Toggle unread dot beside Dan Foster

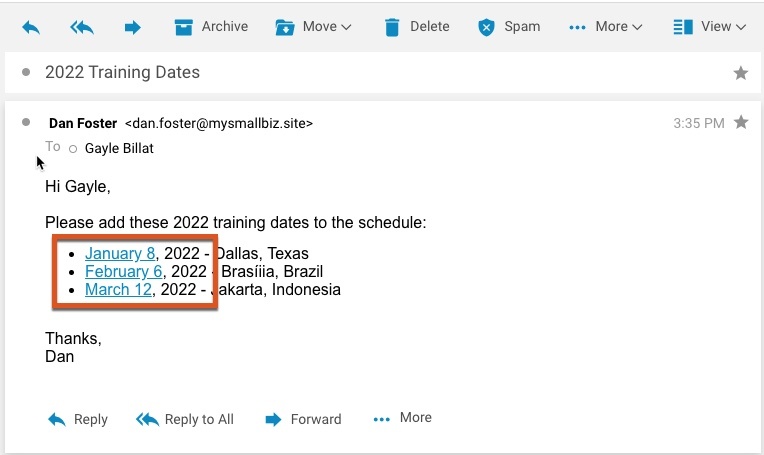(26, 123)
